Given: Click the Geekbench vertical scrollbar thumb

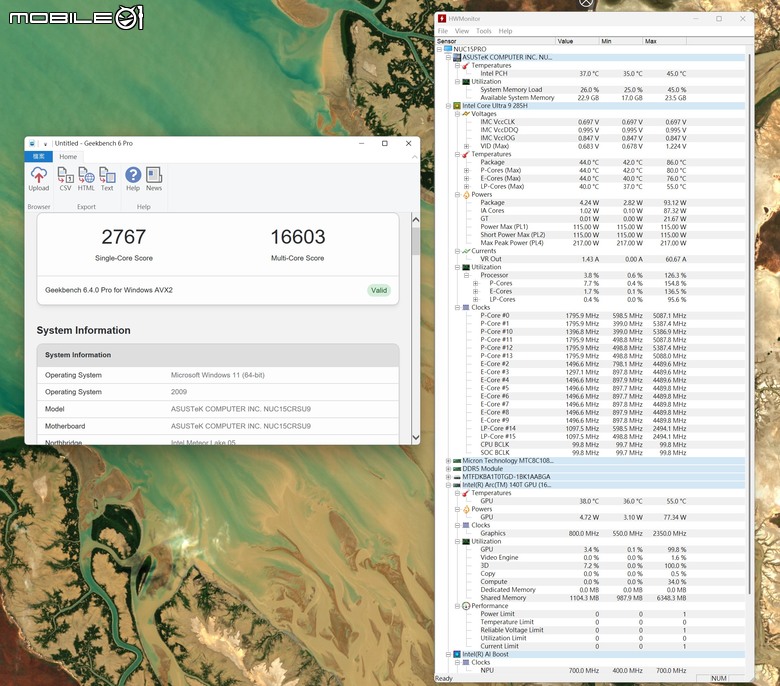Looking at the screenshot, I should [x=416, y=242].
